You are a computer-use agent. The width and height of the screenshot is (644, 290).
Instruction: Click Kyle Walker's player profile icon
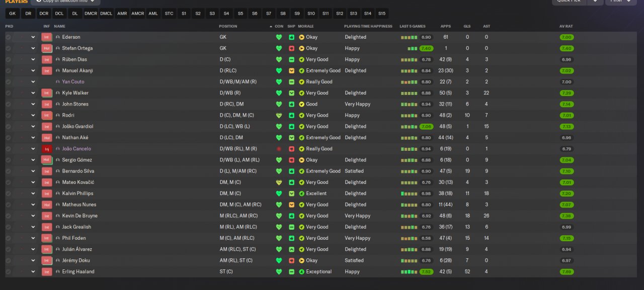(x=58, y=93)
